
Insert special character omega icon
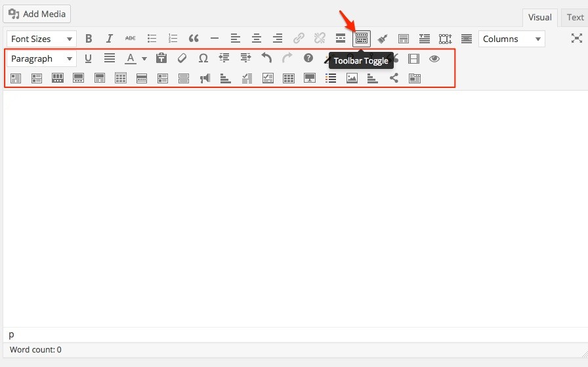[x=203, y=58]
